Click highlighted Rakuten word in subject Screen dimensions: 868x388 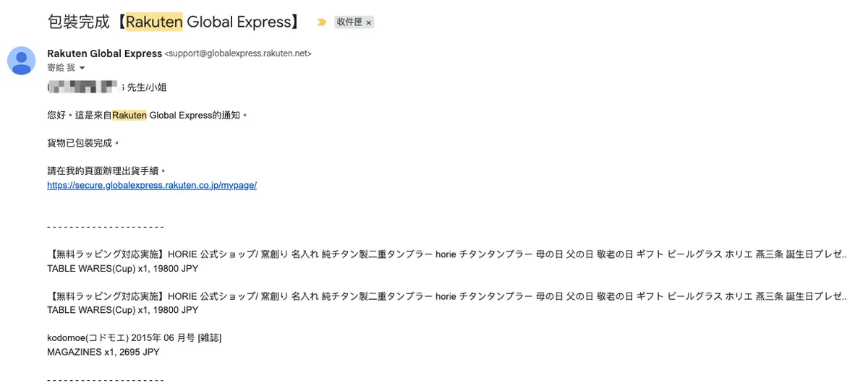point(154,22)
